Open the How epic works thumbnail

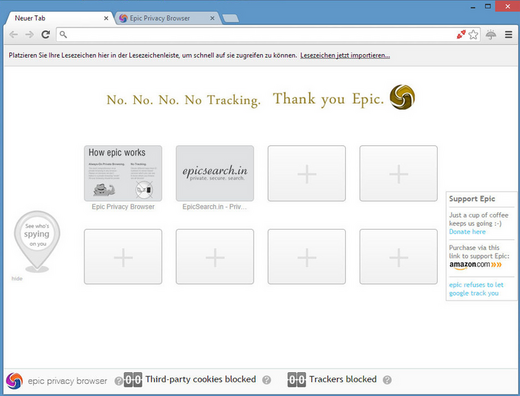click(x=123, y=173)
